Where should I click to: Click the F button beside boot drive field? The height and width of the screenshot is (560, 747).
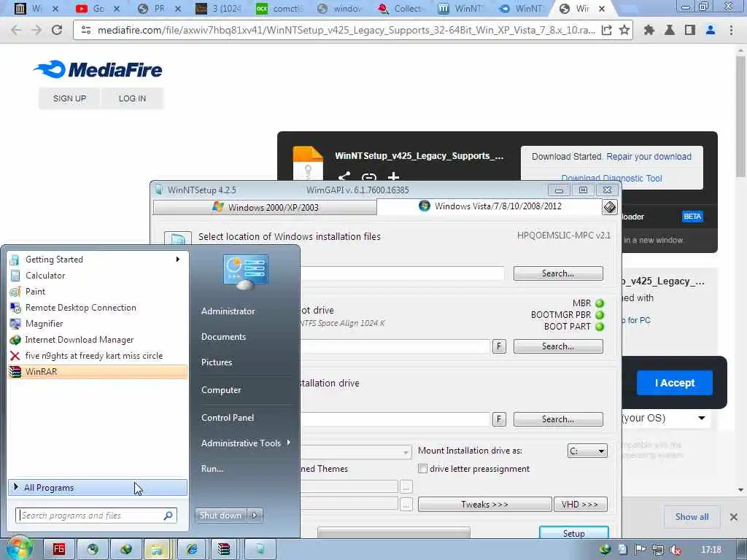pos(499,346)
